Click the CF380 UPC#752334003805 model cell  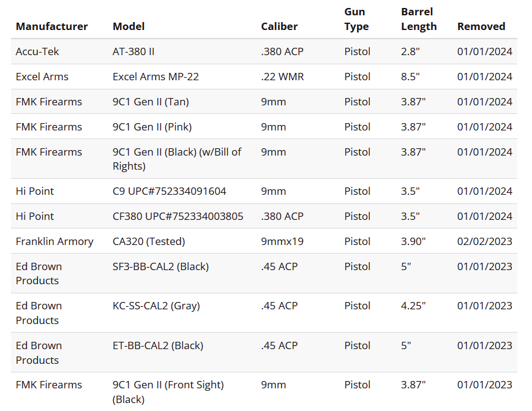click(x=178, y=216)
